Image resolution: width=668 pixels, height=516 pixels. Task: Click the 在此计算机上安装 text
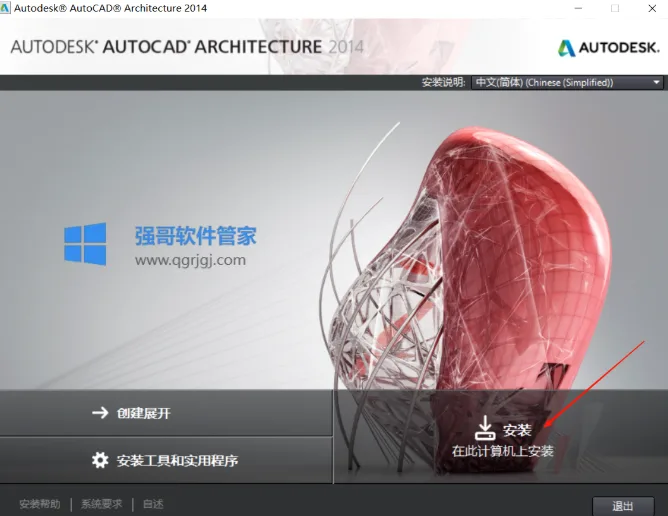click(x=503, y=451)
